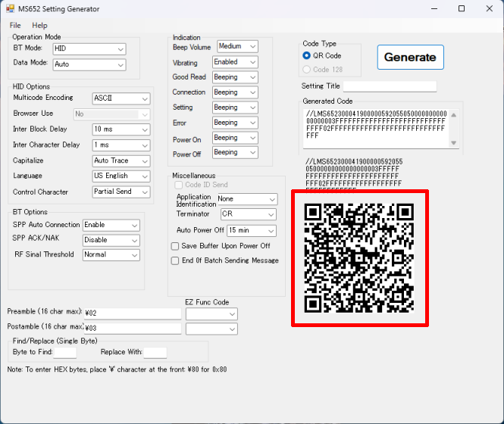This screenshot has height=424, width=504.
Task: Open the Language dropdown
Action: tap(121, 176)
